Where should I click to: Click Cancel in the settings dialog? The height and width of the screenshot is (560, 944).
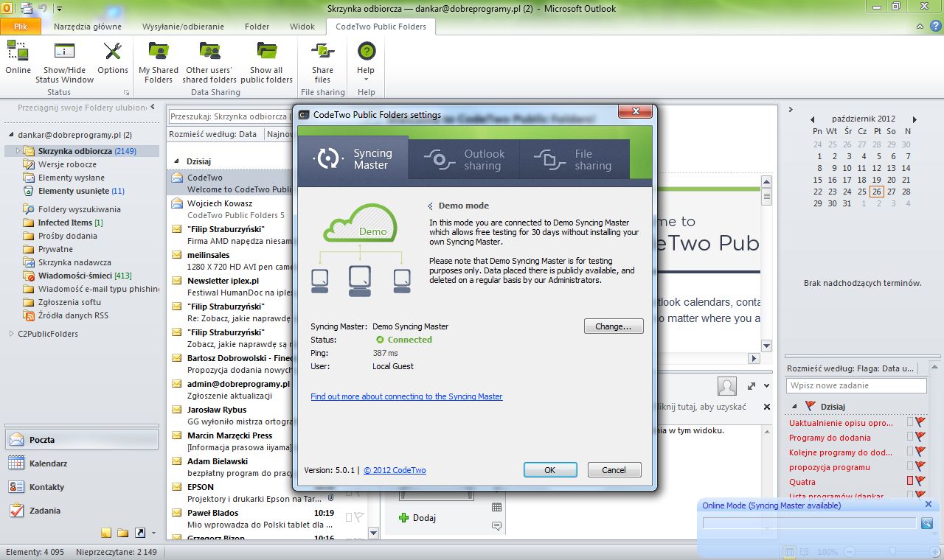(x=614, y=469)
